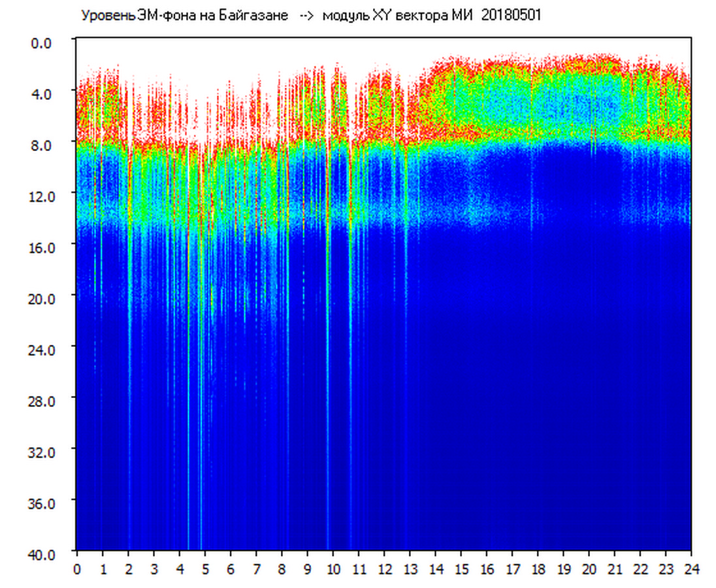Screen dimensions: 716x588
Task: Click the hour 5 tick label
Action: (205, 569)
